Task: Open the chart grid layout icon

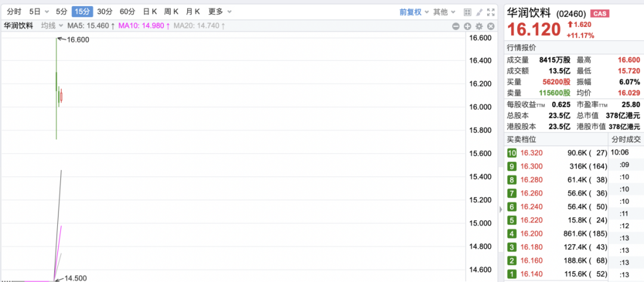Action: pos(467,12)
